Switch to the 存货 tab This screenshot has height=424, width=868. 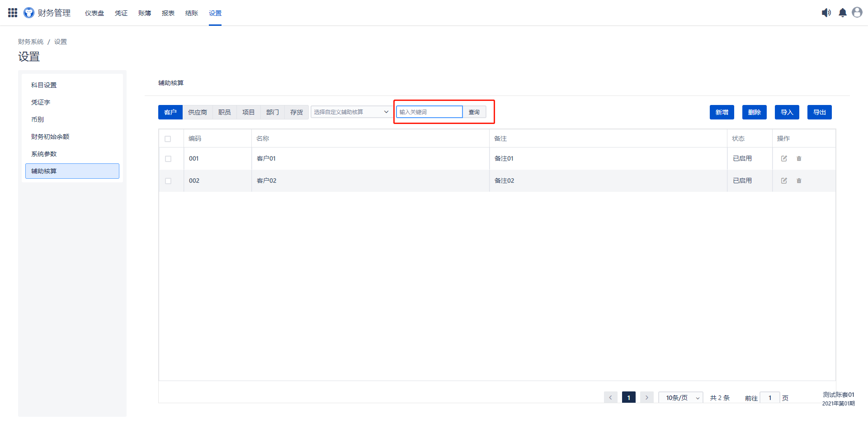point(297,112)
